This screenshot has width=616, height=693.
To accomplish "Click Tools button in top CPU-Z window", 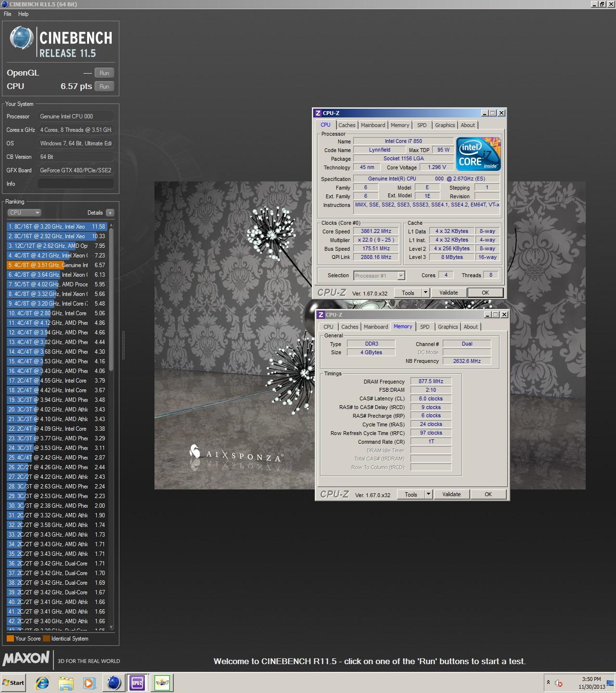I will click(408, 293).
